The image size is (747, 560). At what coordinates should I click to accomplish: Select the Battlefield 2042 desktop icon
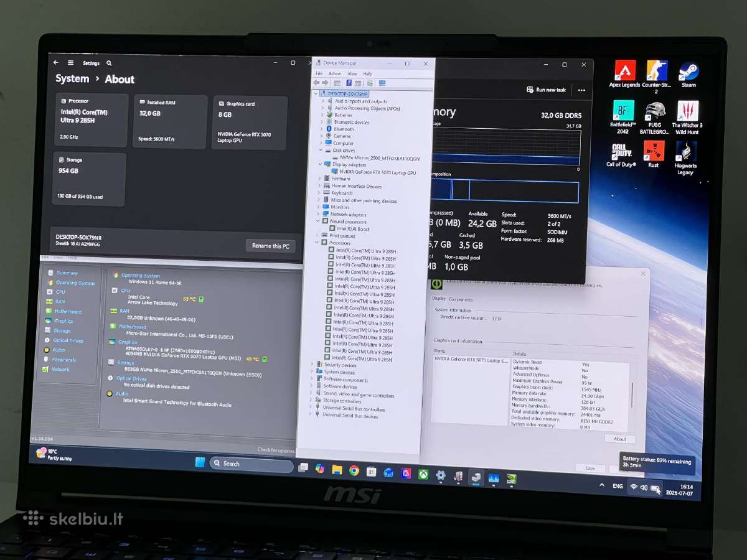(x=623, y=118)
